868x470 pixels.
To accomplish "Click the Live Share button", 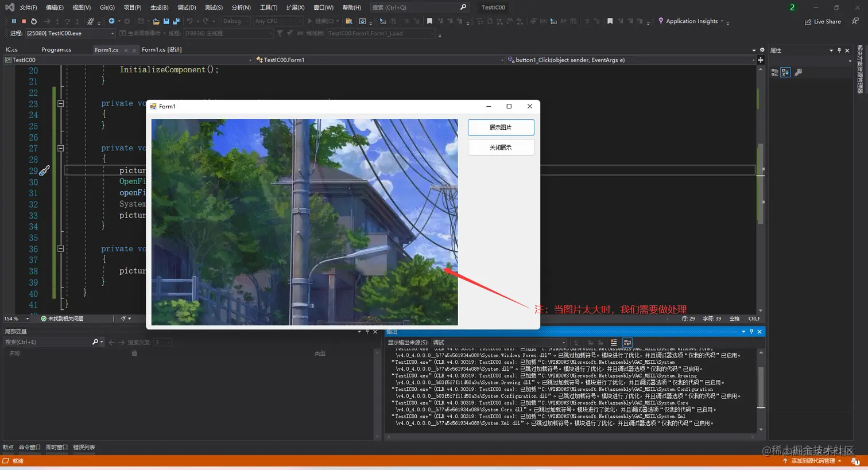I will (823, 21).
